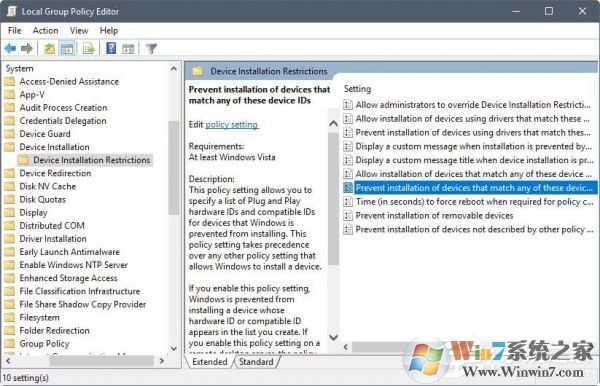
Task: Select Display folder in tree
Action: [33, 213]
